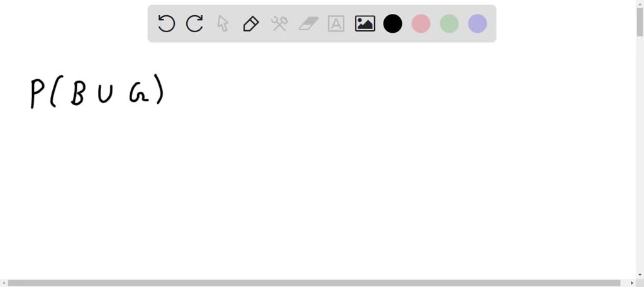
Task: Open the crossed tools icon
Action: click(x=279, y=23)
